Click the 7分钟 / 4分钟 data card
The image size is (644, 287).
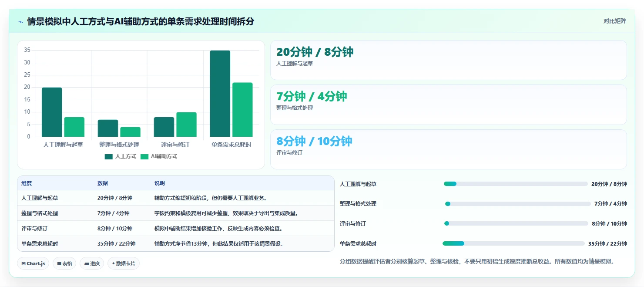449,105
